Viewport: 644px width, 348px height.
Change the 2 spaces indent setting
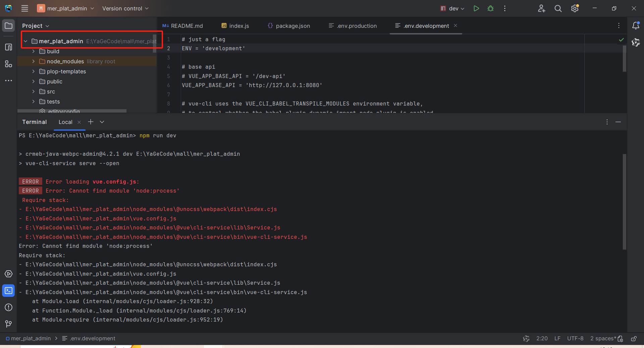[603, 338]
